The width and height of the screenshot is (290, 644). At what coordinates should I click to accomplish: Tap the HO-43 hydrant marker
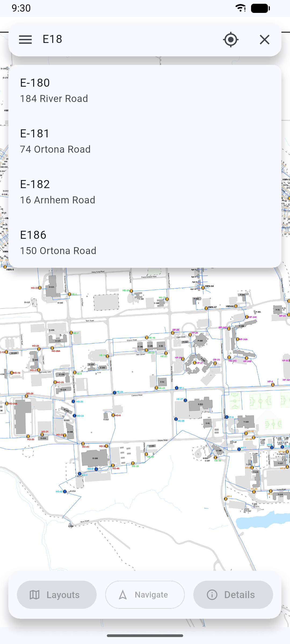coord(83,444)
